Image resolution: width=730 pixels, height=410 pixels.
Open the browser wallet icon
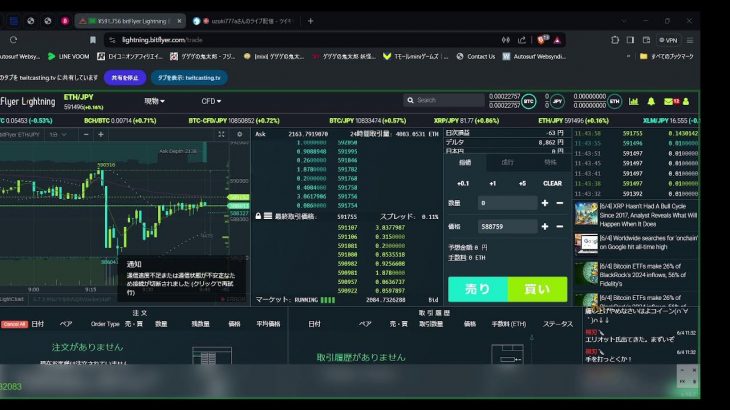[x=646, y=40]
